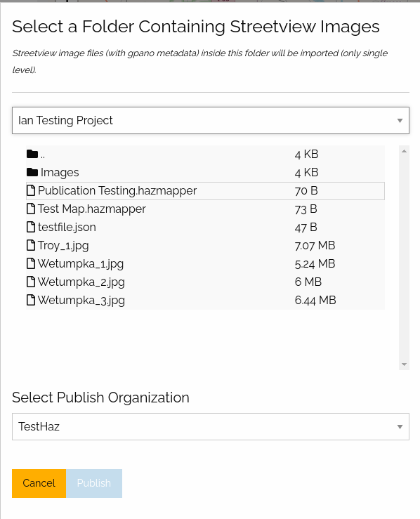This screenshot has width=420, height=519.
Task: Open the Ian Testing Project dropdown
Action: pyautogui.click(x=211, y=121)
